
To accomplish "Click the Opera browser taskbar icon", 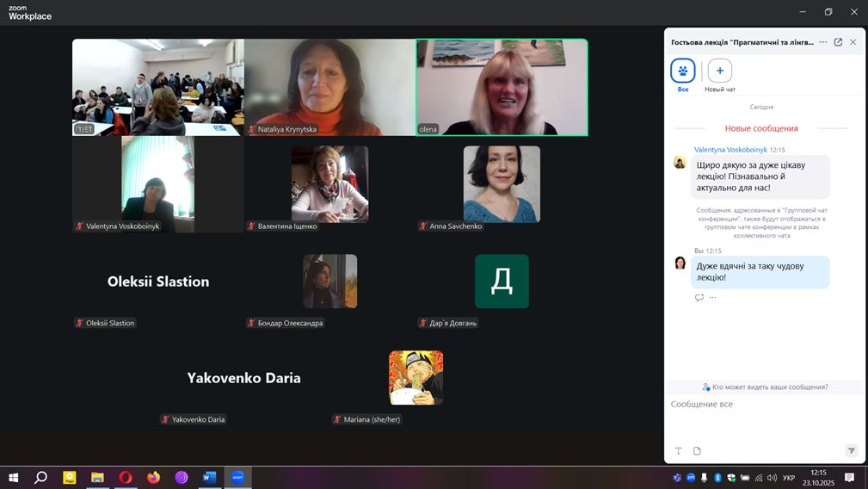I will tap(126, 477).
